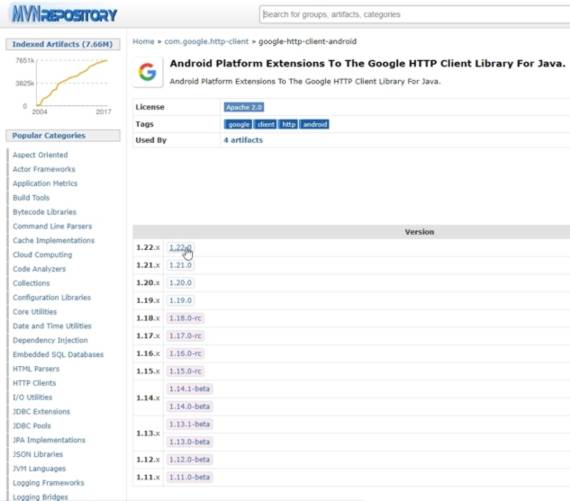
Task: Open the Cloud Computing category
Action: (x=42, y=254)
